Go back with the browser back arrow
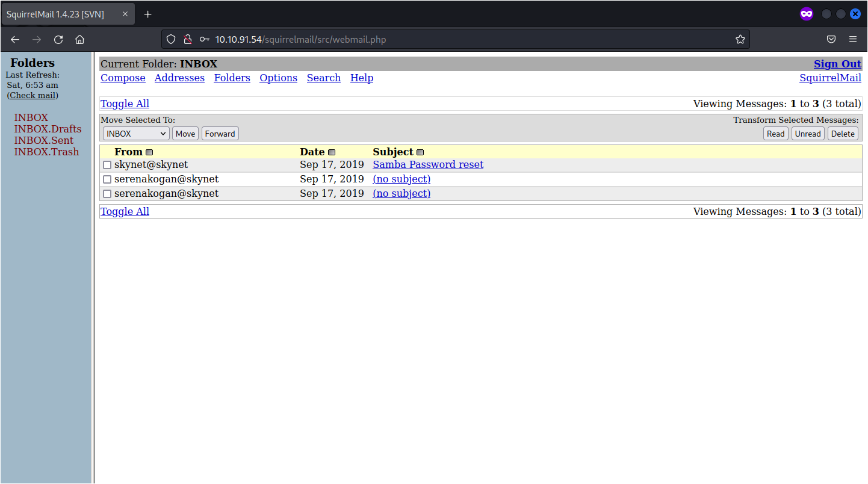Image resolution: width=868 pixels, height=484 pixels. point(15,40)
